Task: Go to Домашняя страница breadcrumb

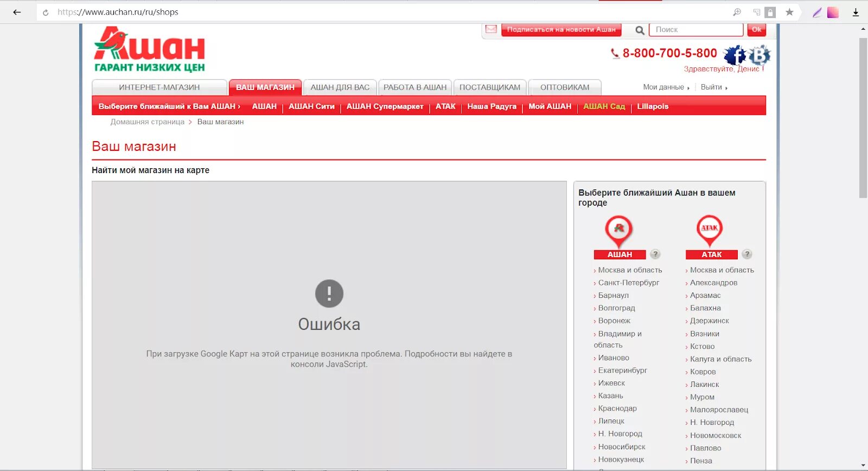Action: (x=148, y=122)
